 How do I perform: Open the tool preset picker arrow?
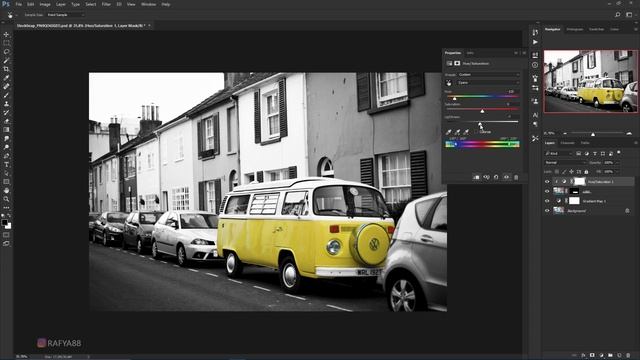[16, 15]
